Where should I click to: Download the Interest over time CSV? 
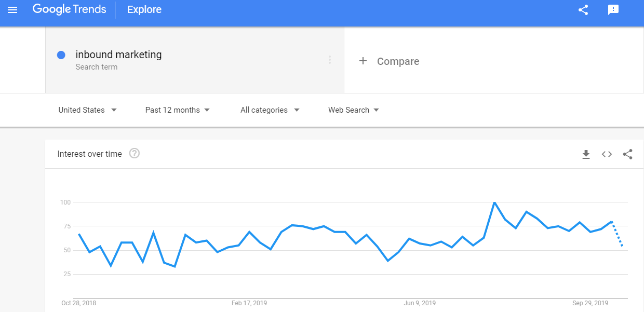coord(586,154)
